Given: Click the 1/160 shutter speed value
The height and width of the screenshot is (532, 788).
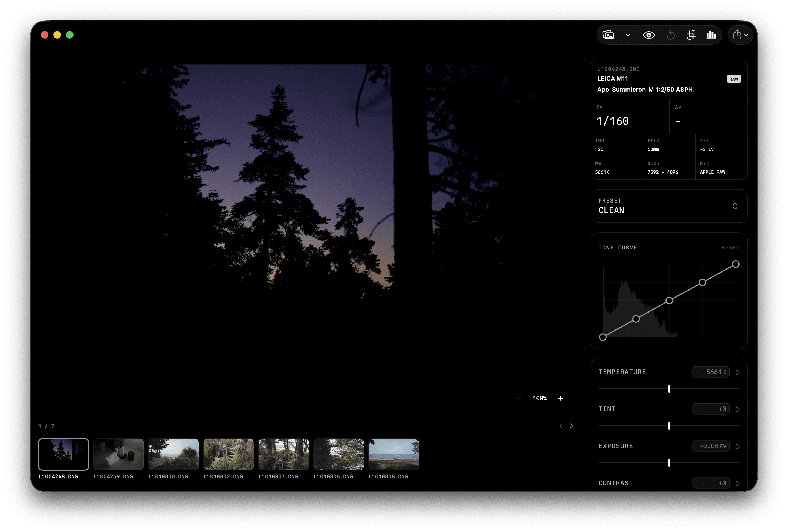Looking at the screenshot, I should [612, 121].
